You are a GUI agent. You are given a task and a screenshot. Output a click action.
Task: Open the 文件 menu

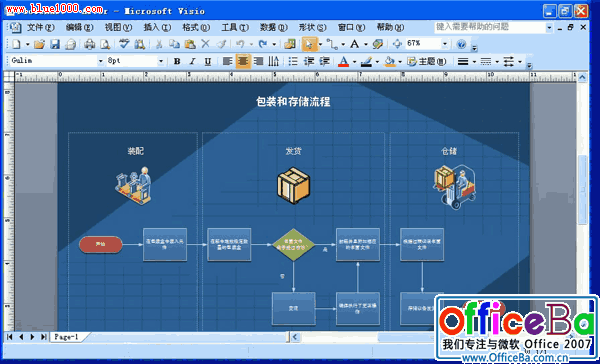(41, 28)
